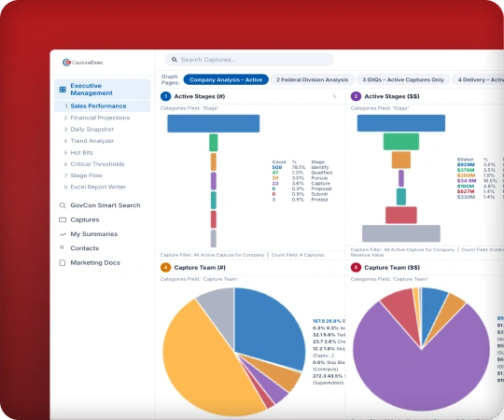Click the gray Protest funnel bar in Active Stages (#)
This screenshot has width=504, height=420.
(x=214, y=238)
